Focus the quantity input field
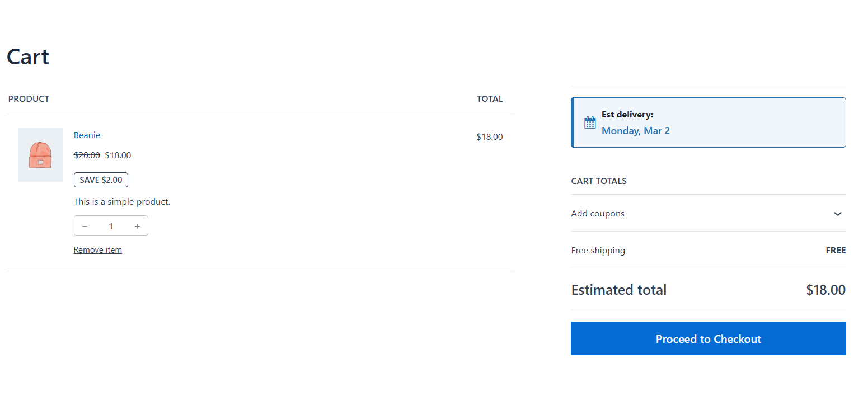Image resolution: width=868 pixels, height=396 pixels. 111,226
